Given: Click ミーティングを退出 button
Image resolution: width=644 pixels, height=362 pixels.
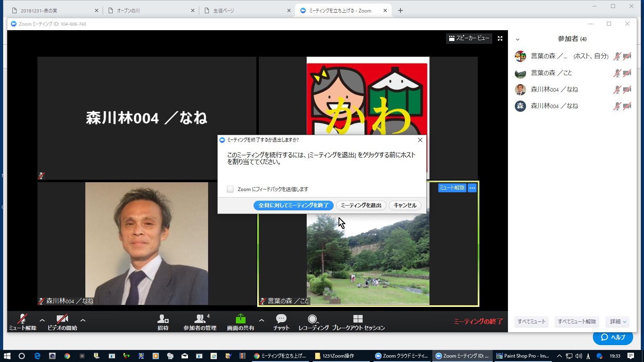Looking at the screenshot, I should pyautogui.click(x=361, y=206).
